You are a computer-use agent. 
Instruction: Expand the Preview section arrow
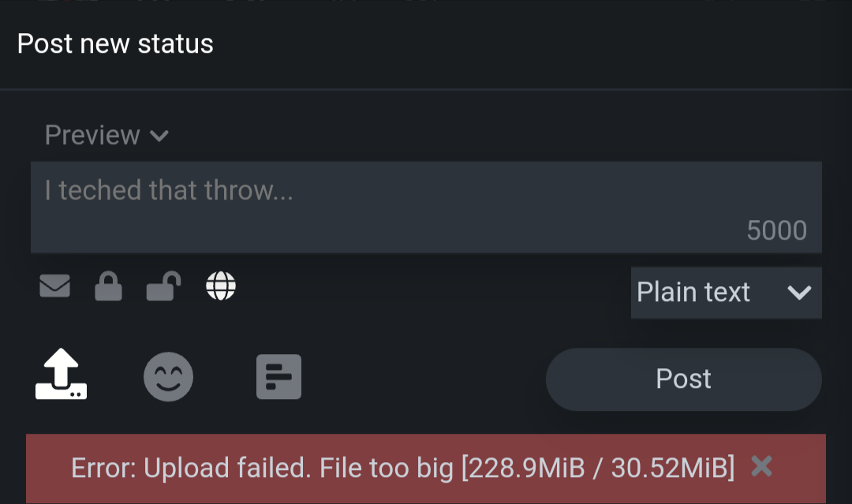(159, 136)
